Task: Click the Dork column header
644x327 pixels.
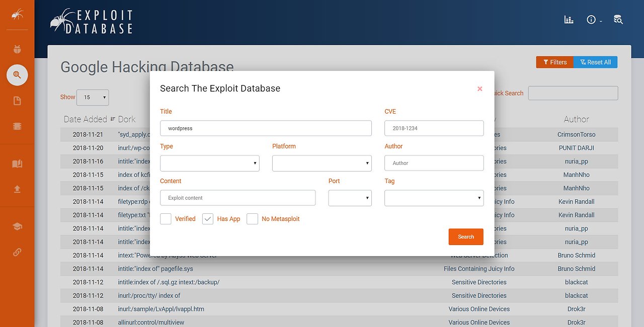Action: [x=127, y=119]
